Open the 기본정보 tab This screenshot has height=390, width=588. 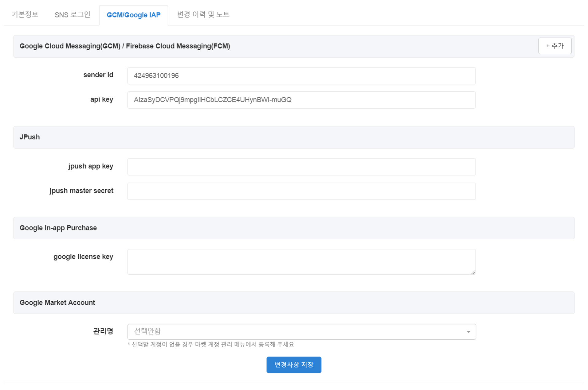point(25,14)
